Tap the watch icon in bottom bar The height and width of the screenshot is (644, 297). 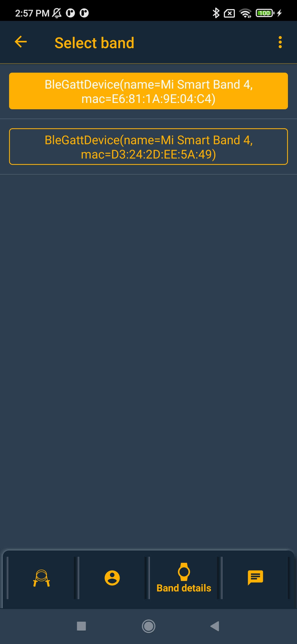coord(184,572)
